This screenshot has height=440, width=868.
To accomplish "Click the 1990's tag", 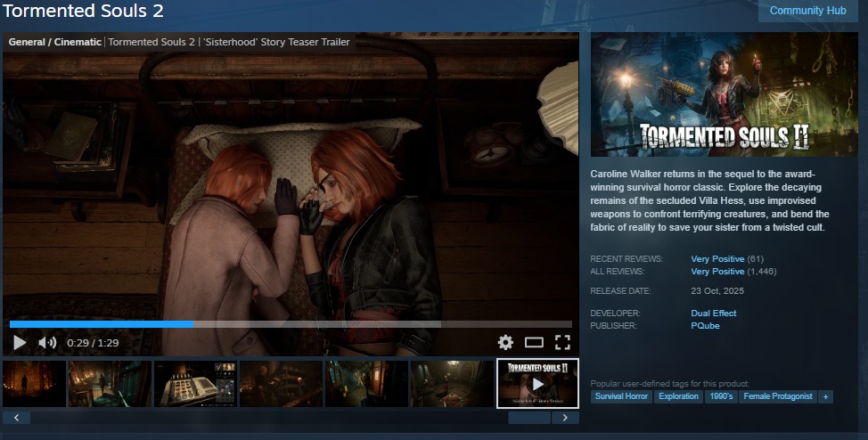I will pos(721,396).
